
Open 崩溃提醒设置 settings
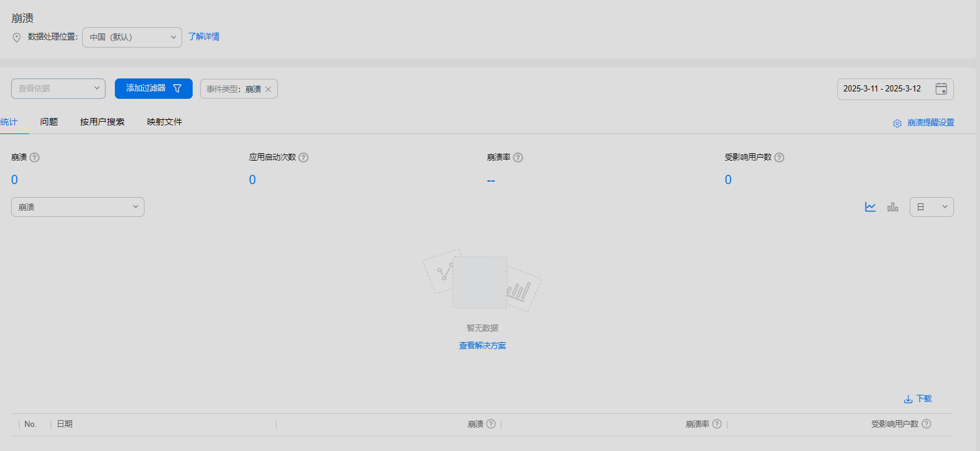point(924,123)
